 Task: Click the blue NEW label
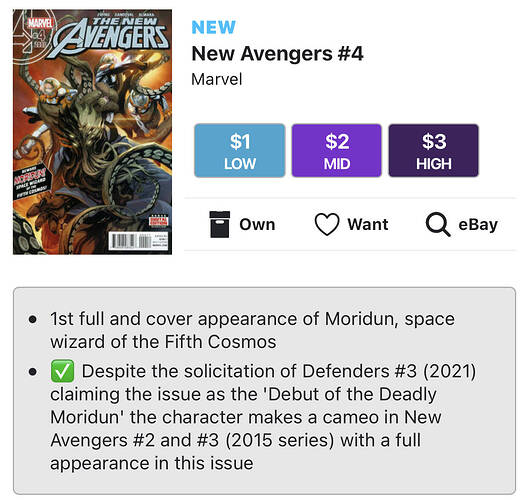[213, 27]
